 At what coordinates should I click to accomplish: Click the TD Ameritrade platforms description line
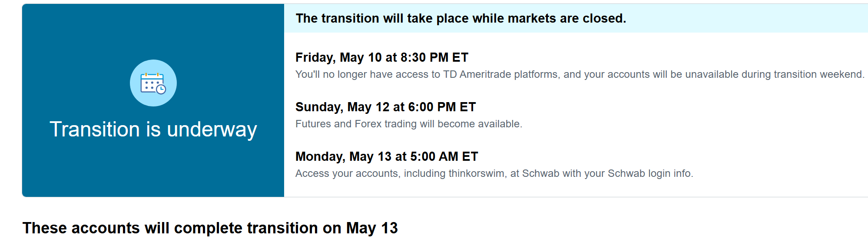[580, 74]
